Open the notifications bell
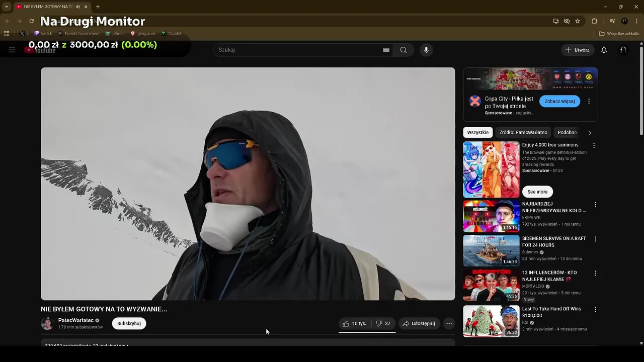Viewport: 644px width, 362px height. click(604, 50)
